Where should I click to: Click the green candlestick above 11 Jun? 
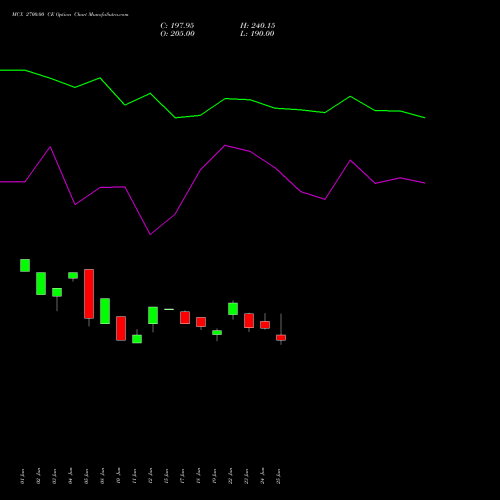coord(137,339)
